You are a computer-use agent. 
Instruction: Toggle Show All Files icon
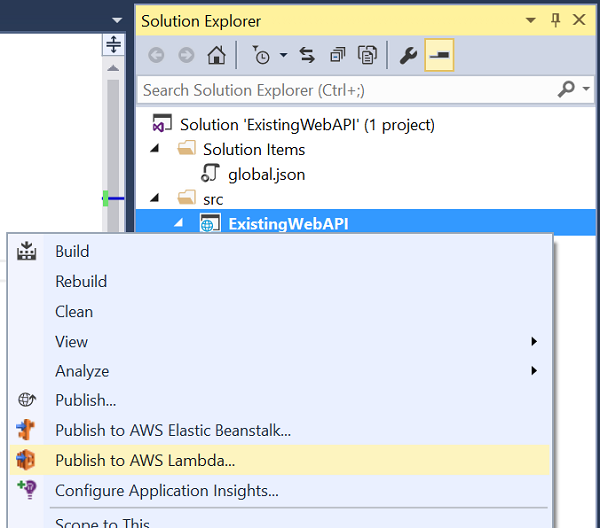[367, 55]
